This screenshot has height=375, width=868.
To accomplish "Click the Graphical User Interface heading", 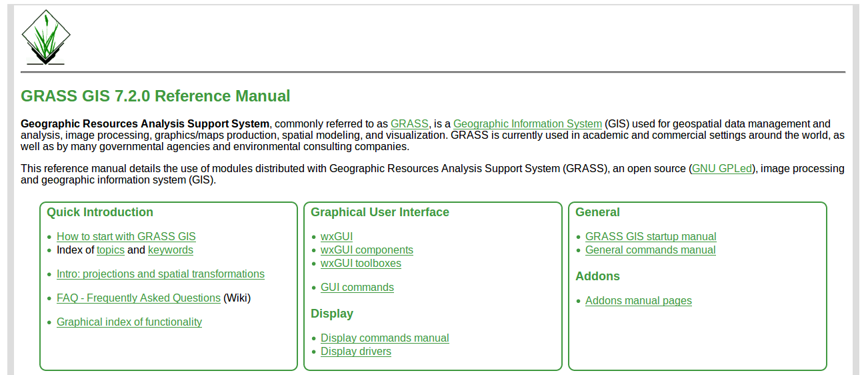I will point(380,212).
